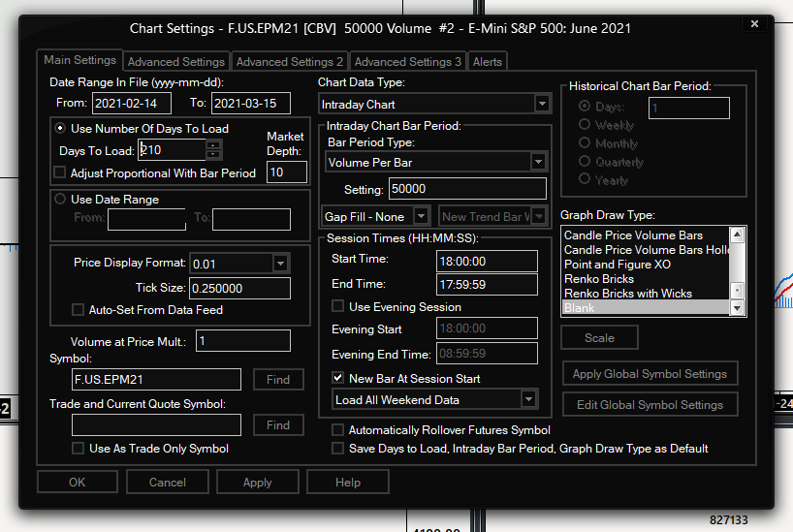Image resolution: width=793 pixels, height=532 pixels.
Task: Select Candle Price Volume Bars draw type
Action: [x=646, y=235]
